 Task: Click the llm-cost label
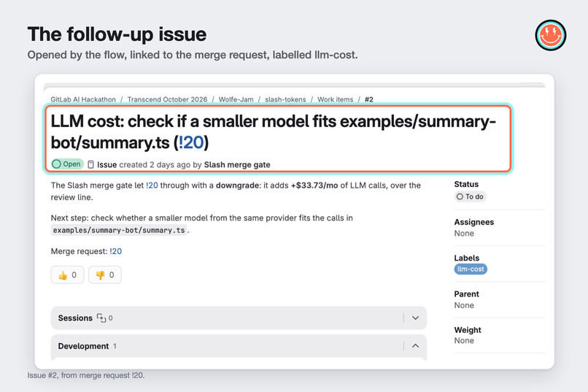pyautogui.click(x=471, y=269)
